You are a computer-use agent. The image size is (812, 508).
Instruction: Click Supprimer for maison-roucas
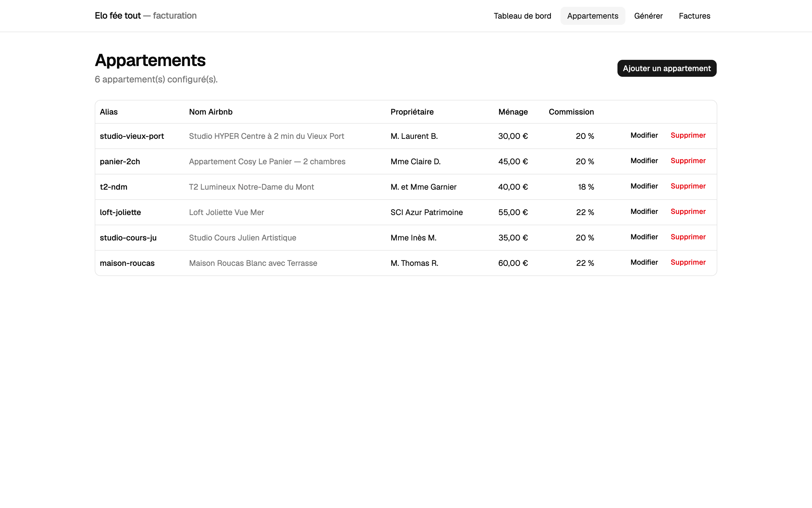click(x=688, y=262)
